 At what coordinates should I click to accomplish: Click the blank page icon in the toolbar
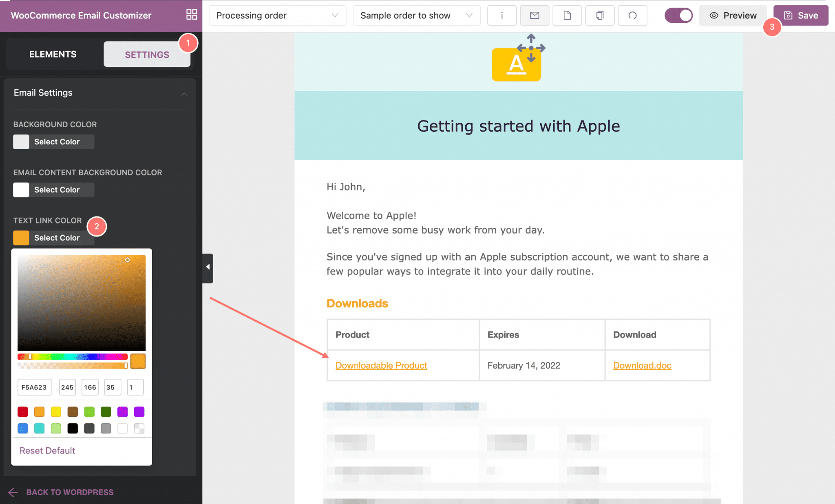click(x=567, y=15)
